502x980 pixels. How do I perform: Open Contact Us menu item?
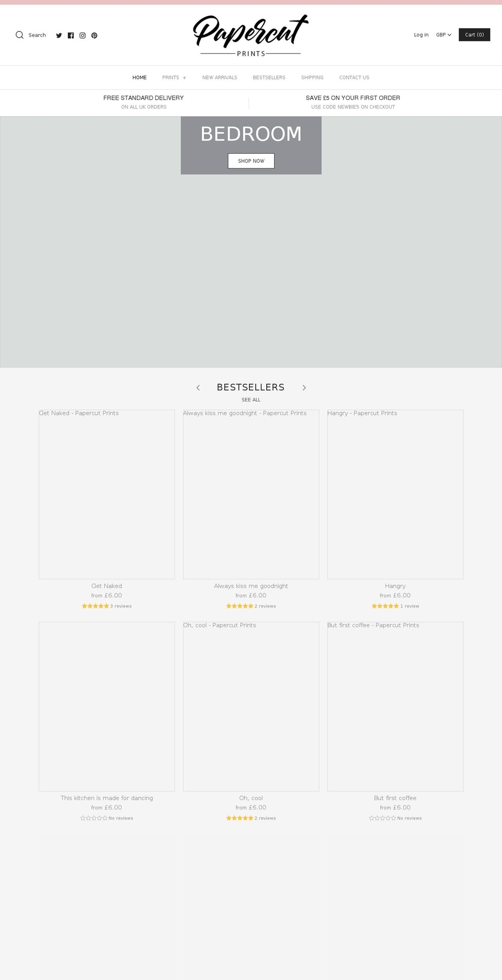pos(354,77)
